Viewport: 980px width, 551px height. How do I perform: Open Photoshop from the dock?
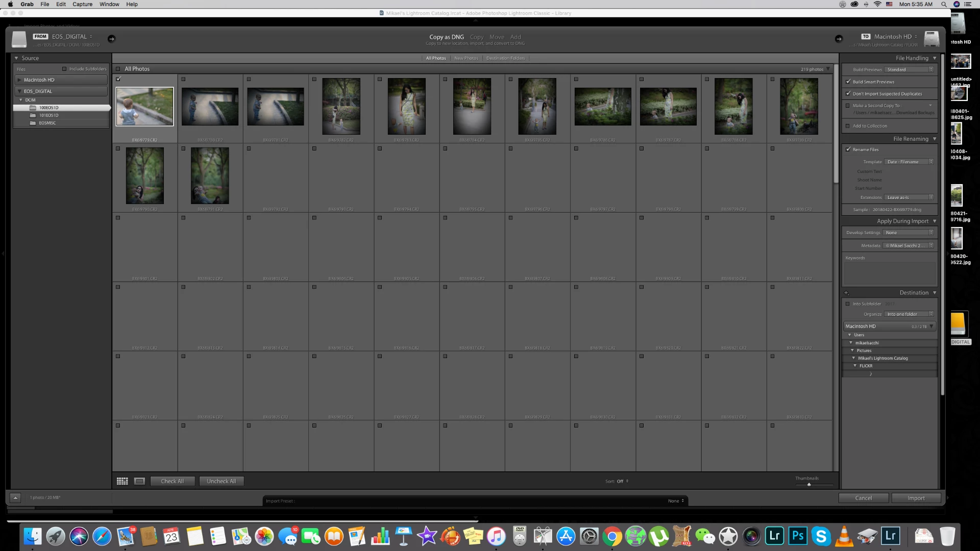pyautogui.click(x=798, y=536)
